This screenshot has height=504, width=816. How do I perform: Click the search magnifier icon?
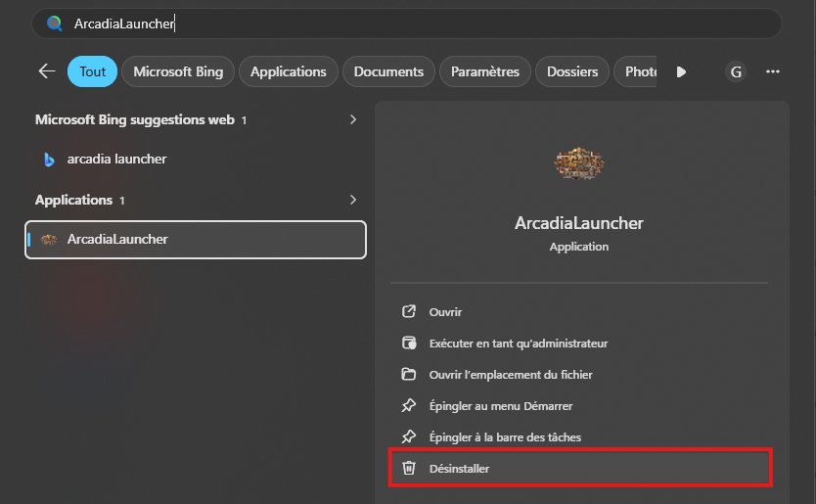coord(54,23)
